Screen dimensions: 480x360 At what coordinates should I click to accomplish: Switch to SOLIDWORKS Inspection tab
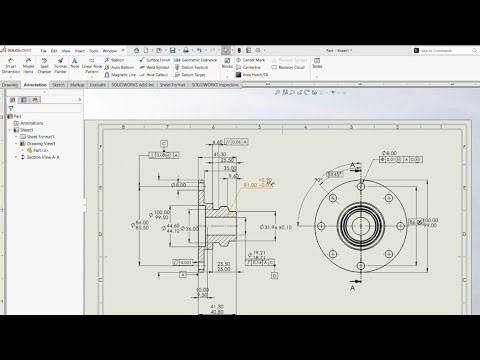[x=215, y=85]
